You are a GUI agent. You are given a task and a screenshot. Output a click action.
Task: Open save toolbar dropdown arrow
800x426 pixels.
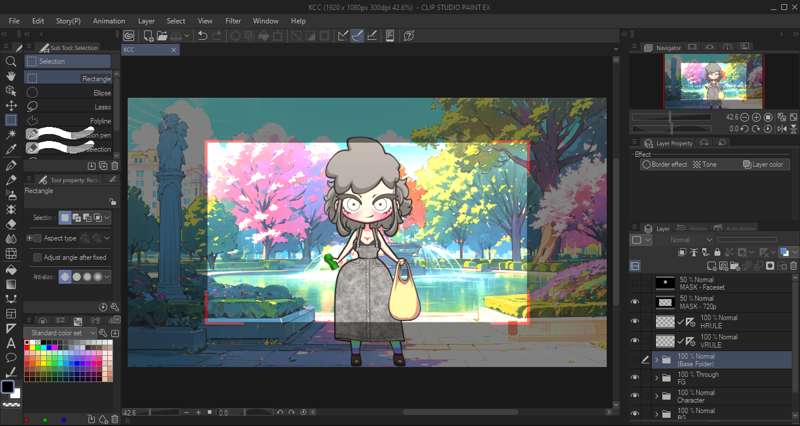pyautogui.click(x=187, y=36)
